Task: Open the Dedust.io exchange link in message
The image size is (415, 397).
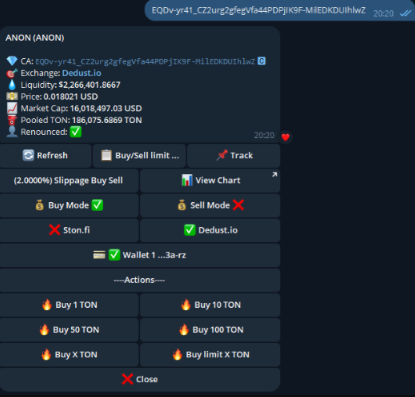Action: point(82,73)
